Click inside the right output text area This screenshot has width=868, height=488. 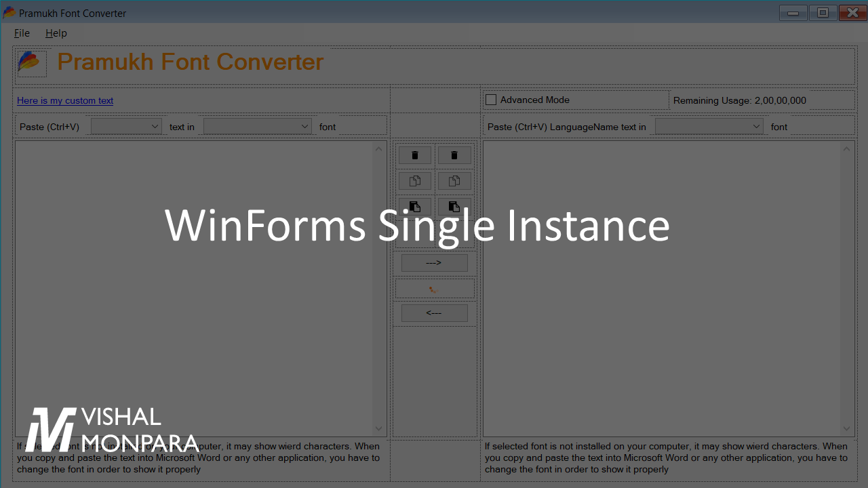coord(662,288)
